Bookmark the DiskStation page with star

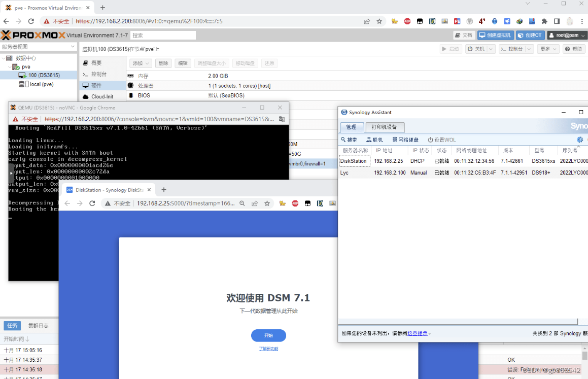[267, 203]
